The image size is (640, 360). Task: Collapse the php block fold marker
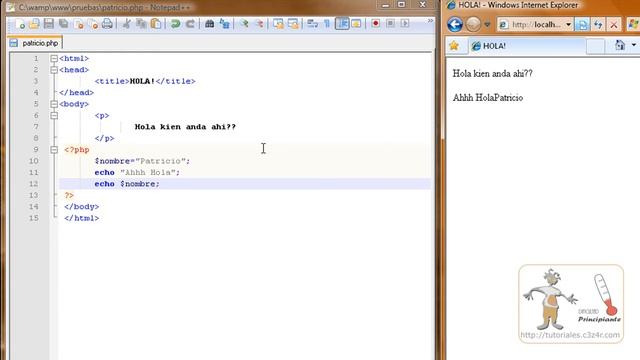[54, 150]
